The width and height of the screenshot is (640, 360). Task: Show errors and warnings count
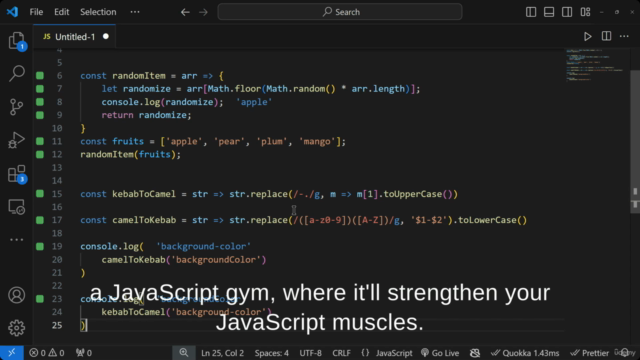coord(47,353)
